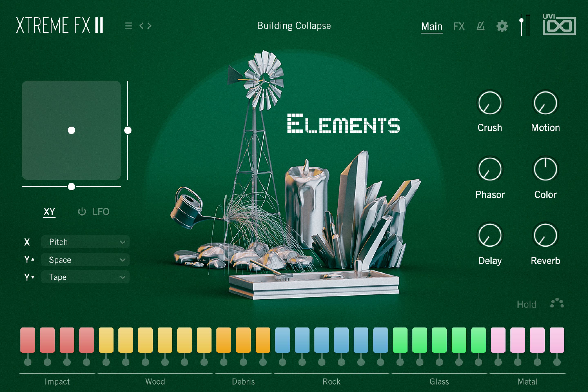Click the master volume slider handle
The image size is (588, 392).
click(x=521, y=20)
